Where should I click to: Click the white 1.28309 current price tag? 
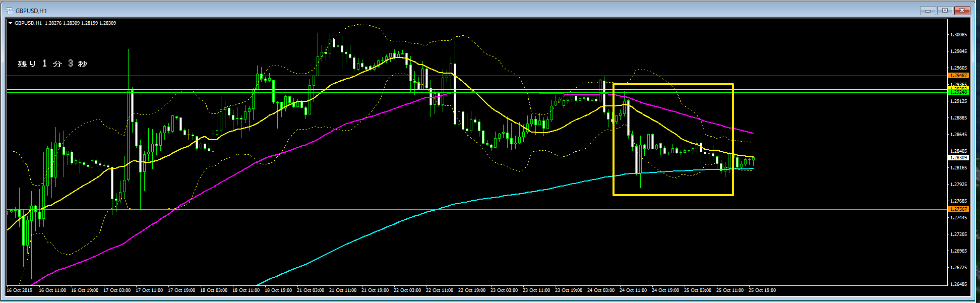(x=958, y=158)
